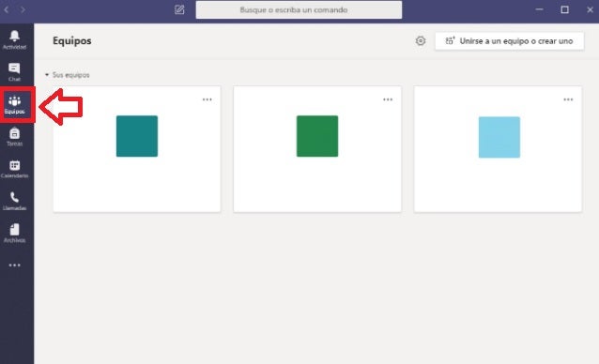599x364 pixels.
Task: Open the teal team thumbnail
Action: pos(137,136)
